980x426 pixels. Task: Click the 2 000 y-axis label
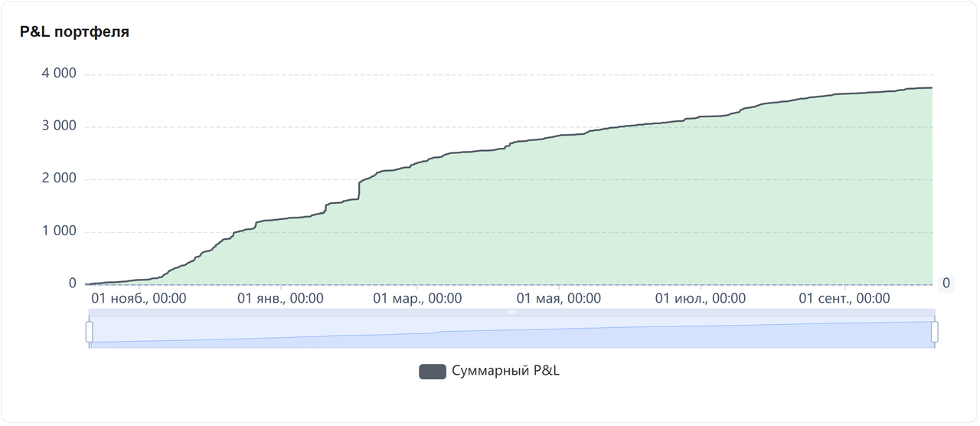coord(59,179)
